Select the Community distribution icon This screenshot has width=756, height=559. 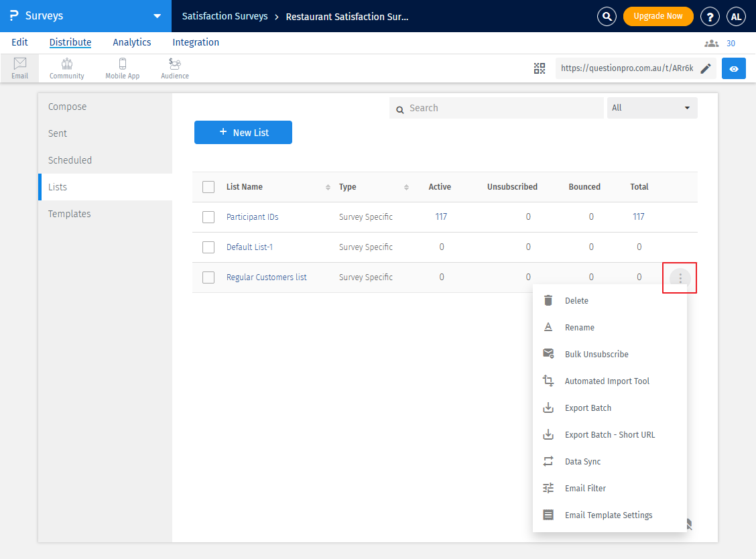67,68
